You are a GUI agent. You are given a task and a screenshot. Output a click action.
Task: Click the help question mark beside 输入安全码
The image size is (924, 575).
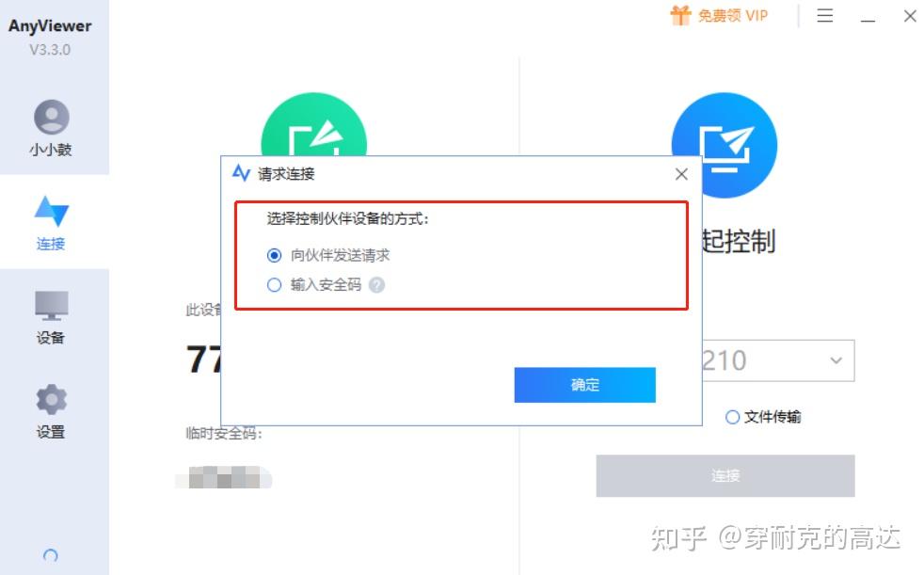[x=376, y=286]
